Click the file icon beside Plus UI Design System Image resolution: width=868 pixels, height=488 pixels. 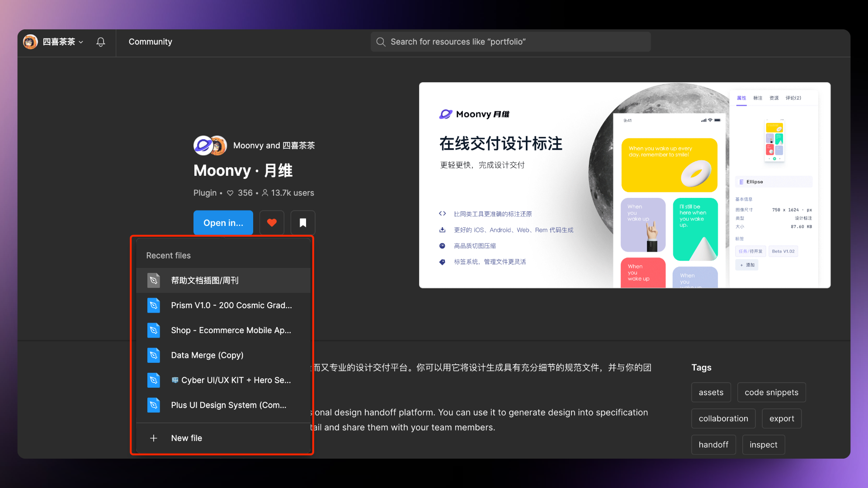point(154,405)
